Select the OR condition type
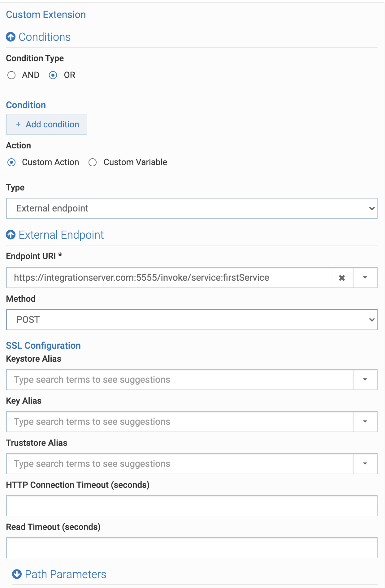The width and height of the screenshot is (385, 588). pyautogui.click(x=53, y=75)
